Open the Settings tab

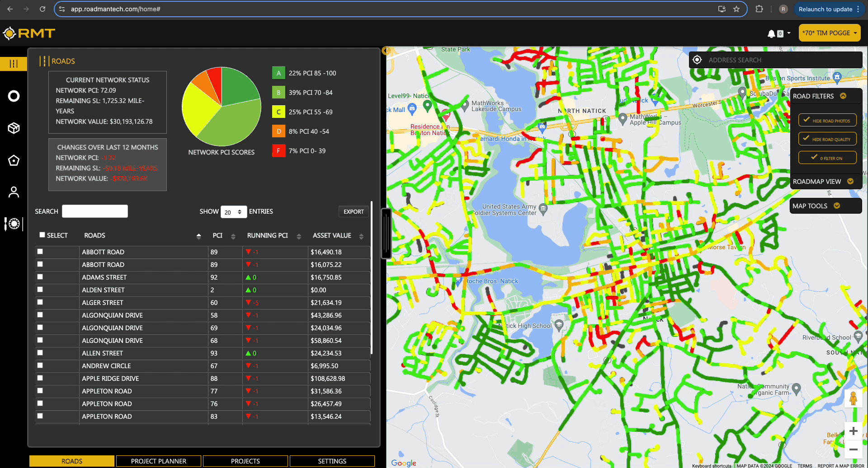pos(332,461)
